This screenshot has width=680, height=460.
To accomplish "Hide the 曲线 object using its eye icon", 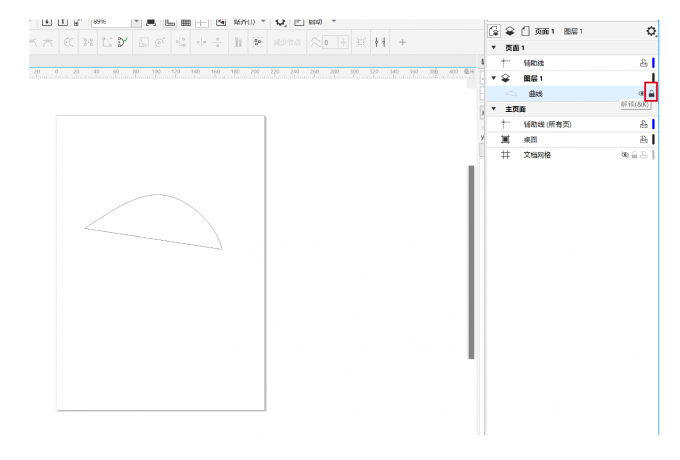I will point(641,93).
